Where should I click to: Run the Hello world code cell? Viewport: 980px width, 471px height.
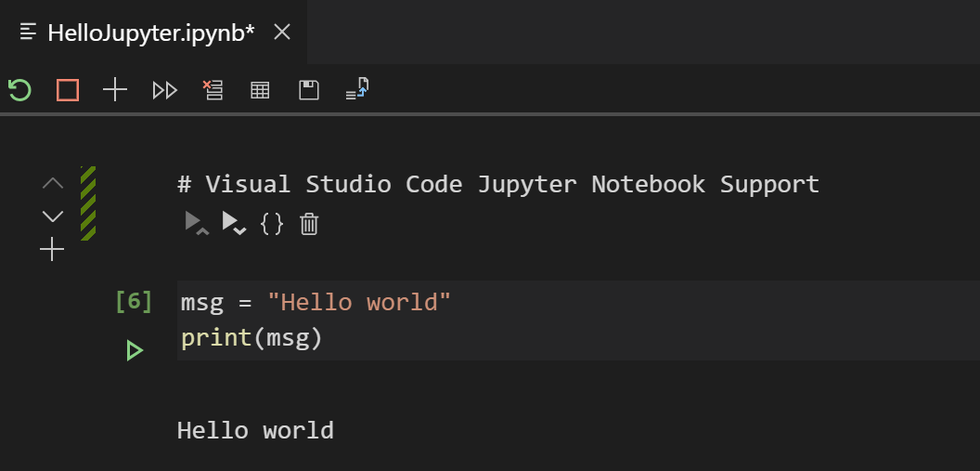pos(135,350)
